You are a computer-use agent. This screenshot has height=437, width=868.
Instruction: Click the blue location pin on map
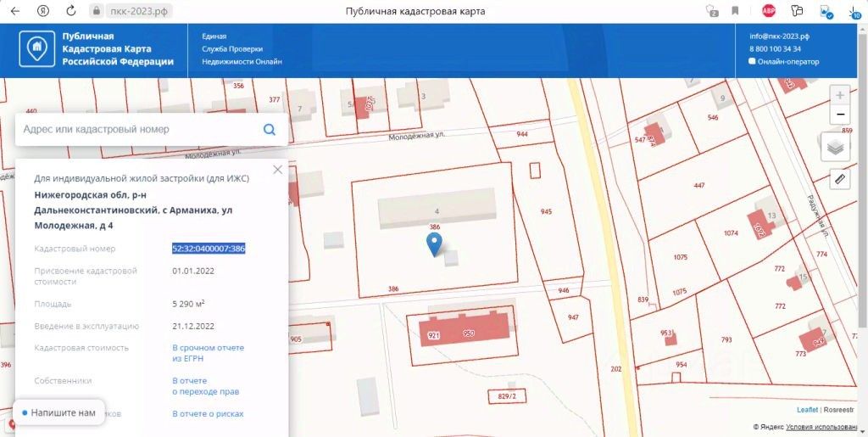tap(435, 244)
